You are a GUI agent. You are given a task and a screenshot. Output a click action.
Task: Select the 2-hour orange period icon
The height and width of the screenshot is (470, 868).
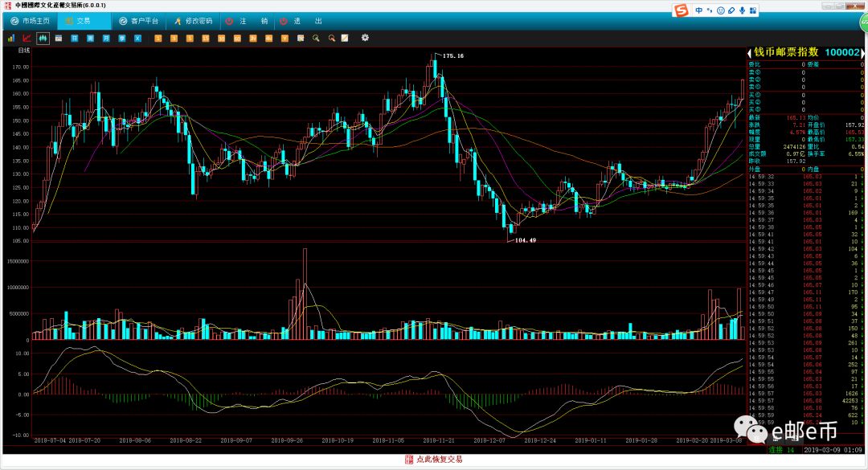[x=253, y=39]
